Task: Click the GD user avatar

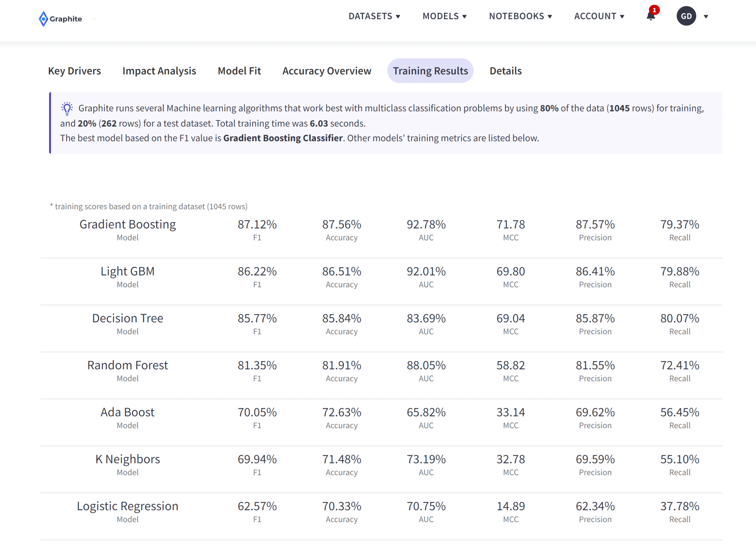Action: point(686,16)
